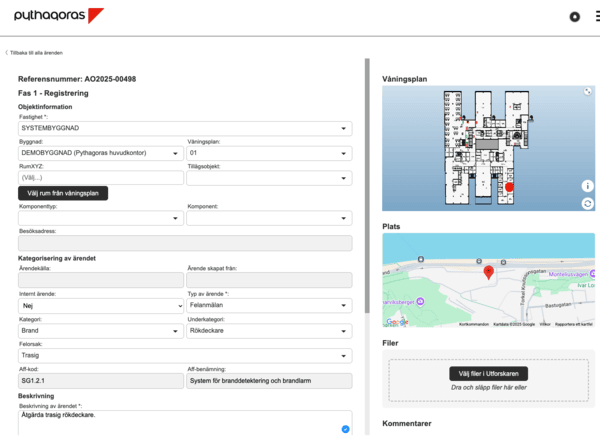Click the file drop zone text Dra och släpp

[x=488, y=388]
